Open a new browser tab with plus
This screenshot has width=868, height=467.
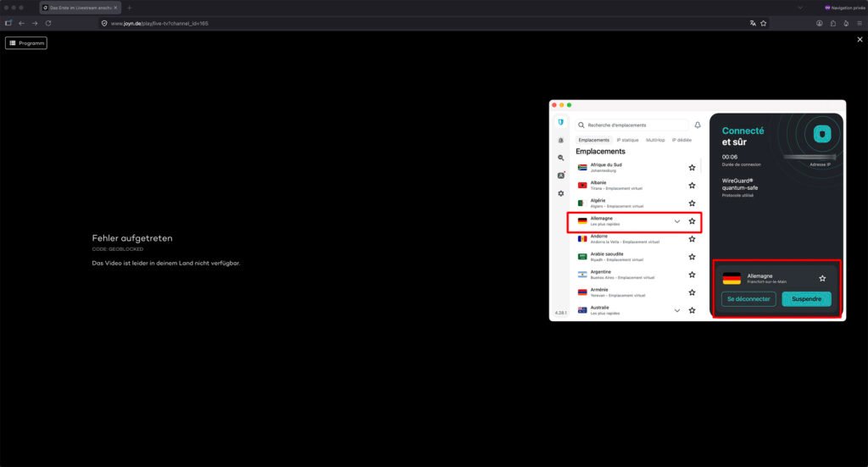point(129,8)
